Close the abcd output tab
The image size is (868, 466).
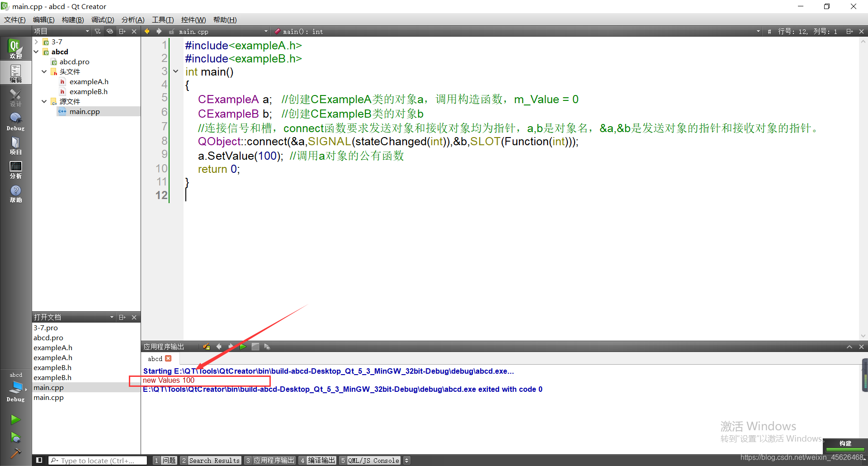coord(168,358)
